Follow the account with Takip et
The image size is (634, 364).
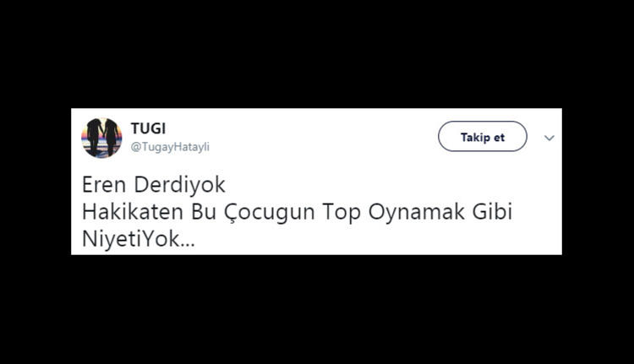pos(483,137)
